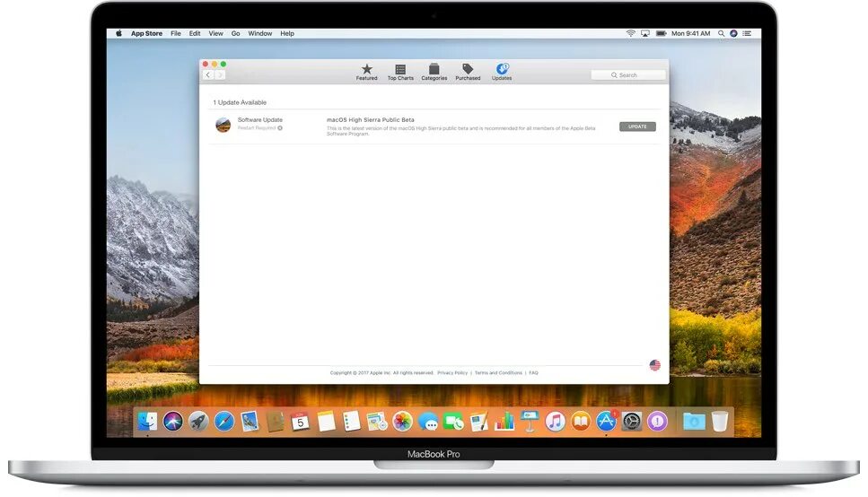Open the Categories tab
Viewport: 868px width, 497px height.
434,72
